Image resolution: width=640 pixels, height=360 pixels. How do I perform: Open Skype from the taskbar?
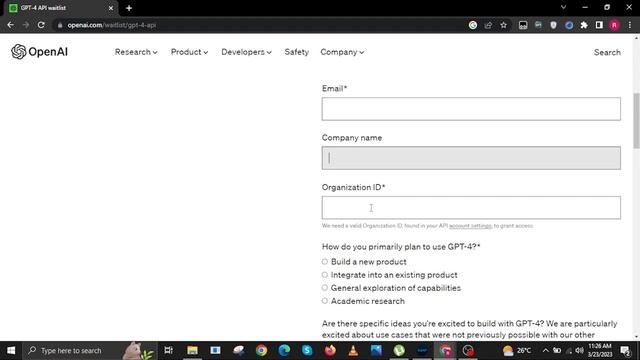click(307, 350)
